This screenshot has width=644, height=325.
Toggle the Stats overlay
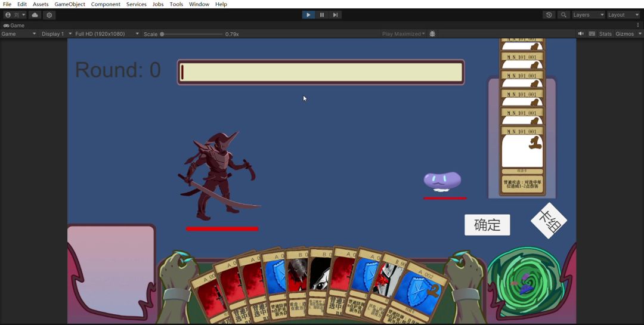pos(605,34)
